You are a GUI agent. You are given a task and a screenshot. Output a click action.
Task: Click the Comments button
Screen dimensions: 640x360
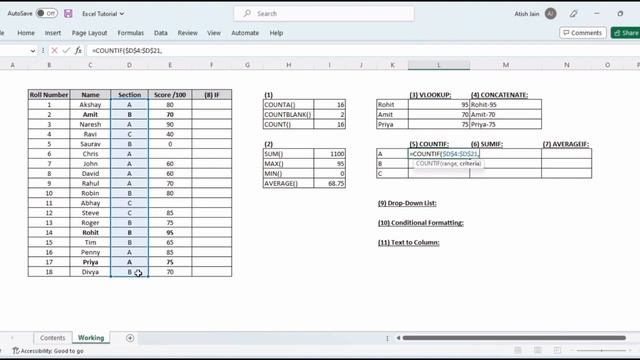pos(582,33)
